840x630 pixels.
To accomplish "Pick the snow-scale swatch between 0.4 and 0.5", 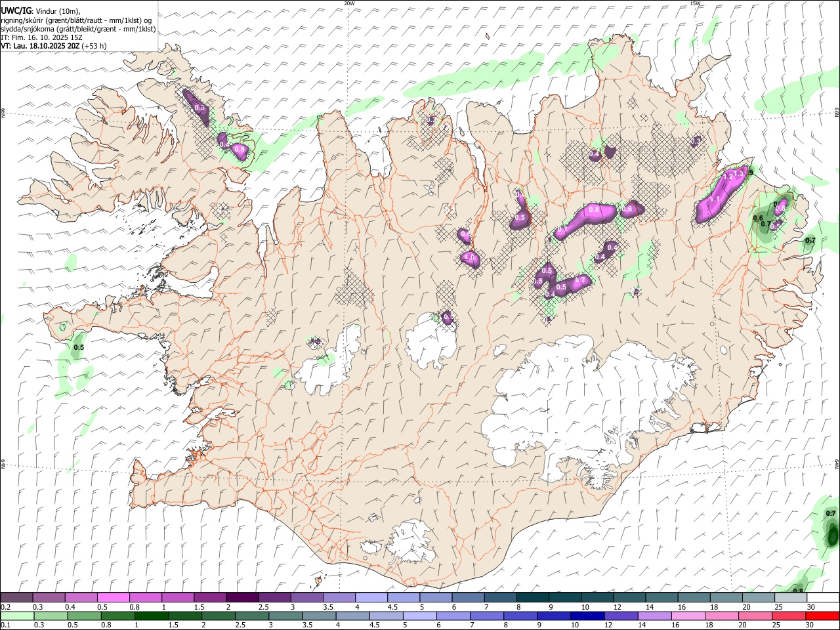I will 81,598.
